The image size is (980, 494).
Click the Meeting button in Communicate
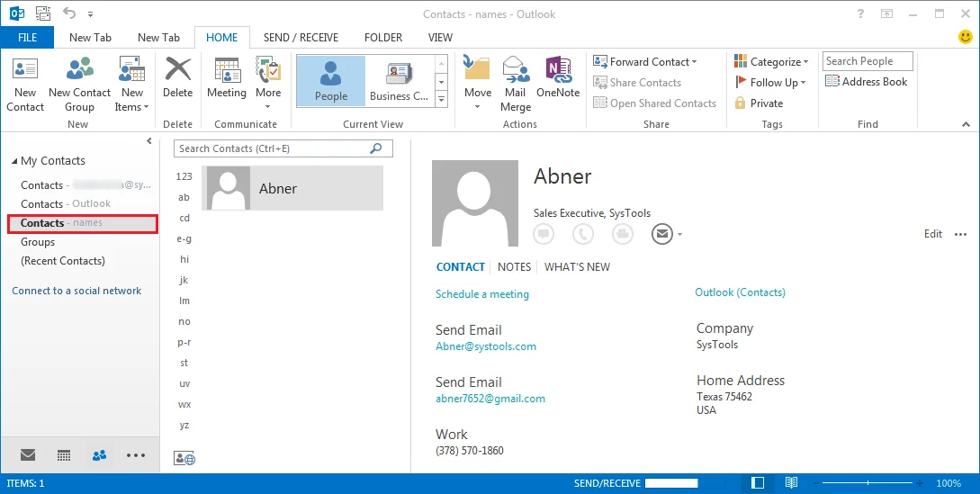[x=226, y=78]
